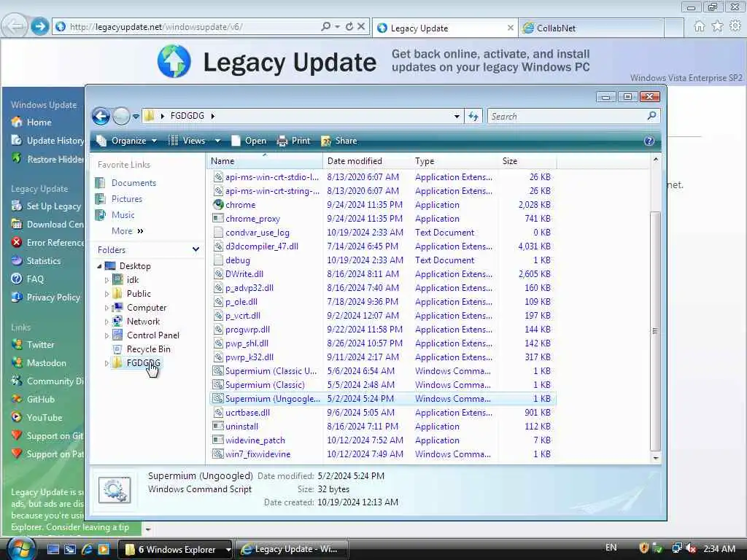Select Network in folder tree

[x=143, y=322]
